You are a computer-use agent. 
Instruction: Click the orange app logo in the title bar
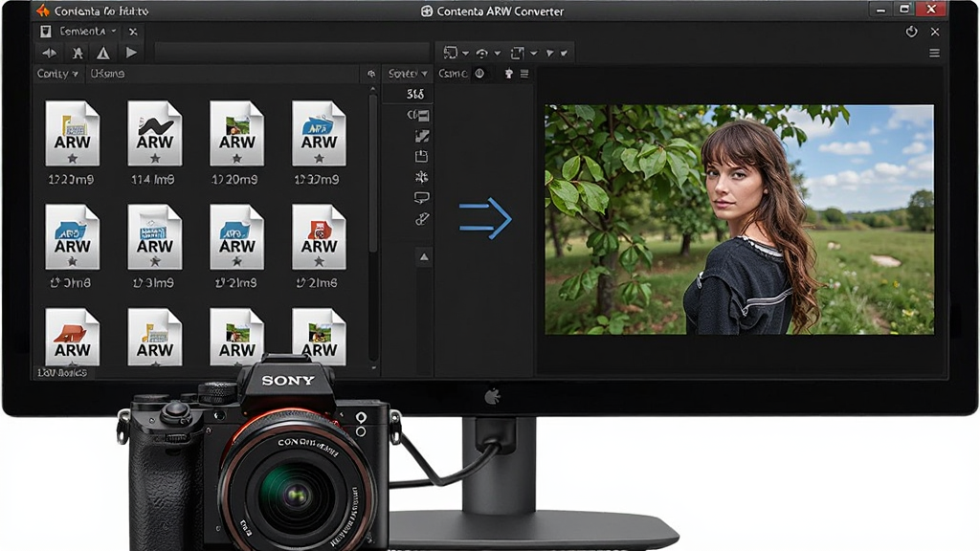click(42, 11)
